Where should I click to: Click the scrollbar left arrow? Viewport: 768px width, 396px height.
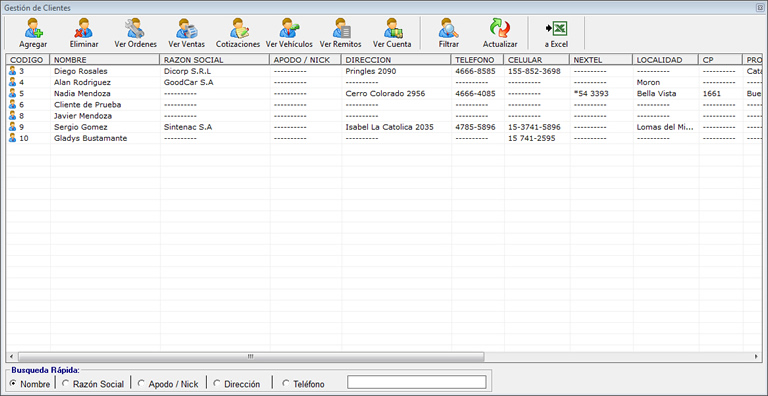click(11, 356)
